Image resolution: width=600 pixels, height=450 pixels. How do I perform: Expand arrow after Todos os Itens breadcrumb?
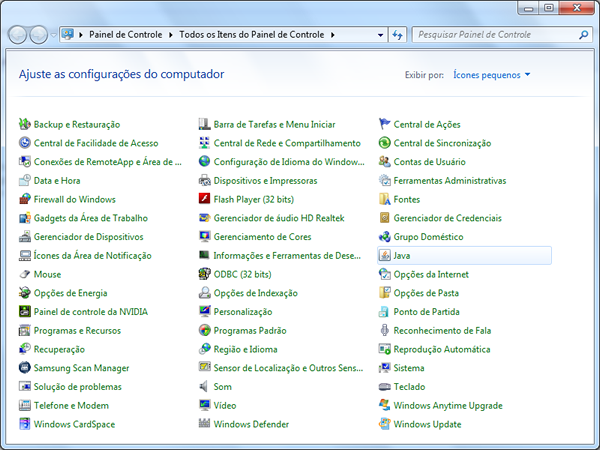[333, 35]
